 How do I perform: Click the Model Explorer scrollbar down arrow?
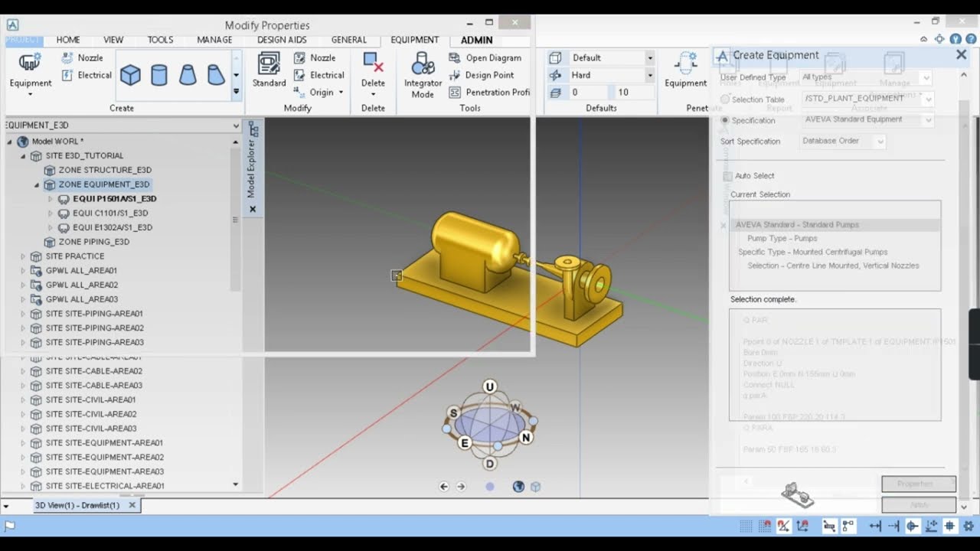pyautogui.click(x=235, y=484)
